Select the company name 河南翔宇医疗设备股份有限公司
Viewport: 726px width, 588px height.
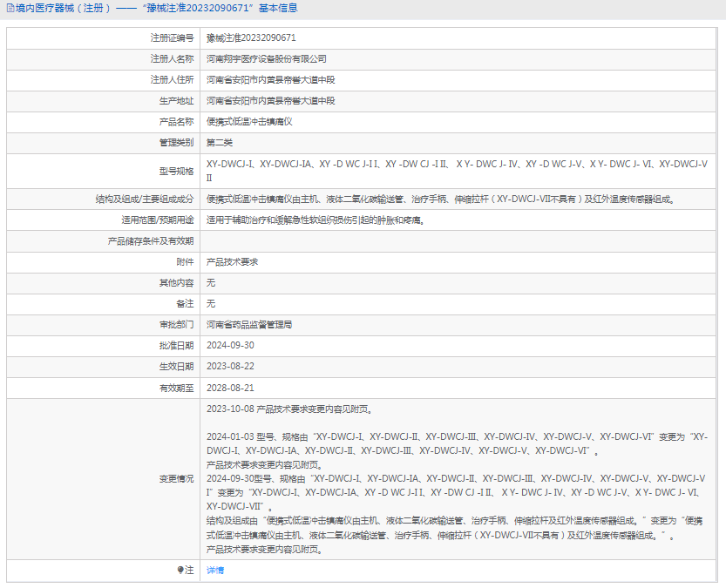click(x=266, y=58)
